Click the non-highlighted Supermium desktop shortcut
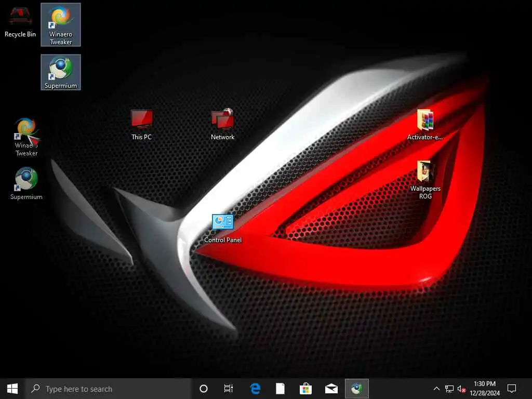This screenshot has height=399, width=532. [26, 183]
